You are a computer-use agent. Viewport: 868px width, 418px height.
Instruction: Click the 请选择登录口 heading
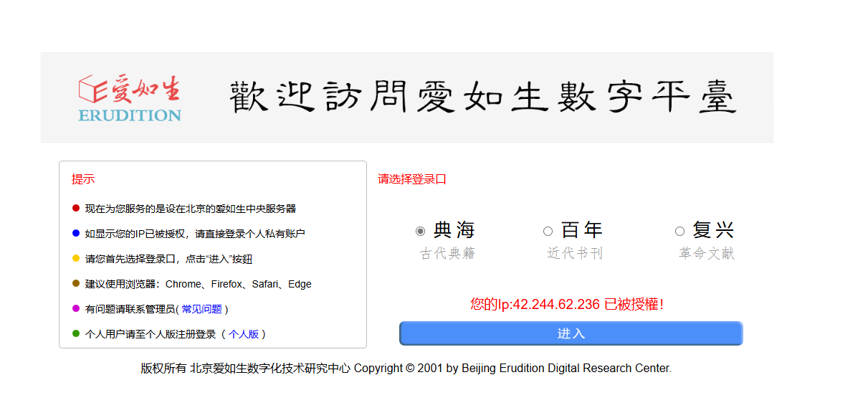coord(412,179)
